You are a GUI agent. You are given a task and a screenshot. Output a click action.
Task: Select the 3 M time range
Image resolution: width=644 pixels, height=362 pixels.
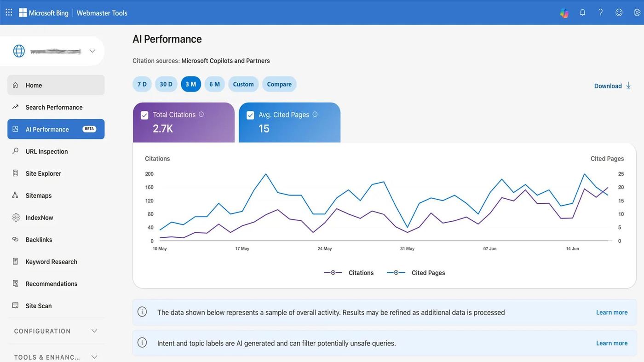pyautogui.click(x=191, y=84)
